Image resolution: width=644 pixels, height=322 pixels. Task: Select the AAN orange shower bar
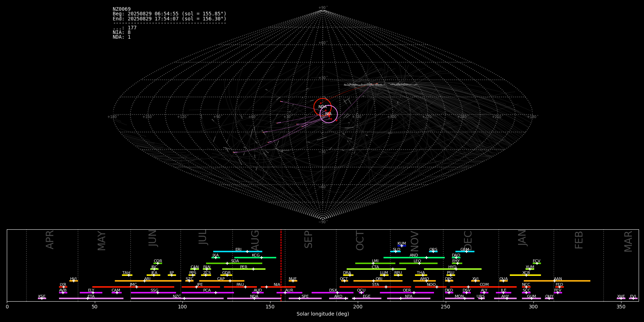557,281
